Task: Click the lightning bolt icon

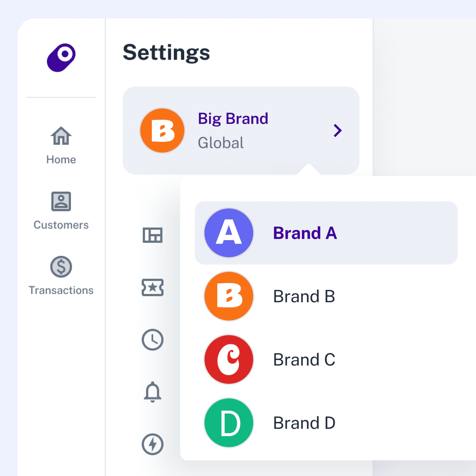Action: point(152,444)
